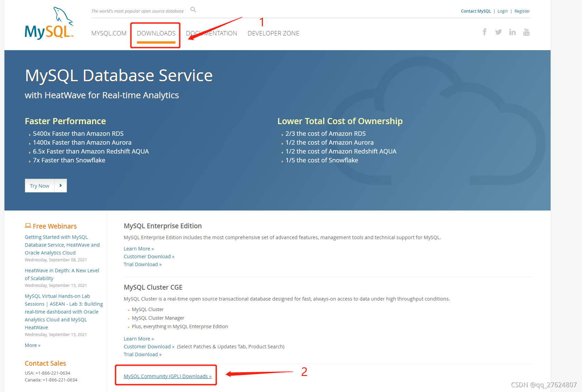Click the Try Now arrow chevron
Image resolution: width=582 pixels, height=392 pixels.
[61, 186]
